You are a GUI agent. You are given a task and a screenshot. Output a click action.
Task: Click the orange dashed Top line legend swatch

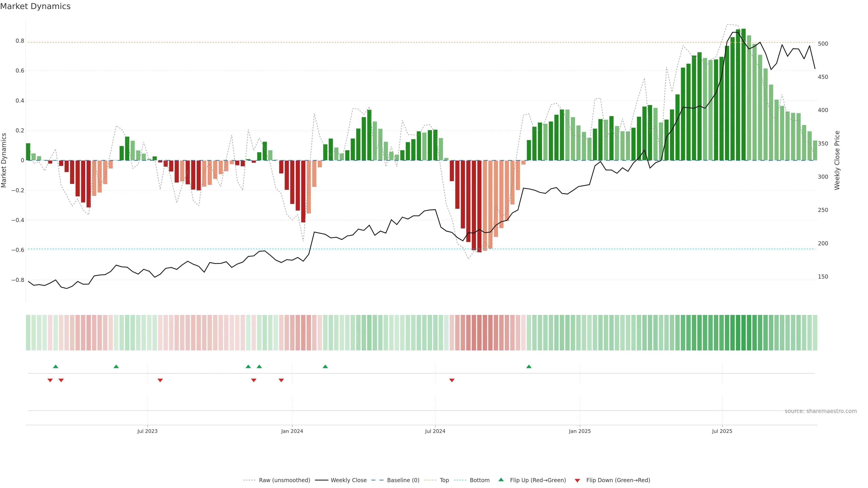(x=430, y=480)
